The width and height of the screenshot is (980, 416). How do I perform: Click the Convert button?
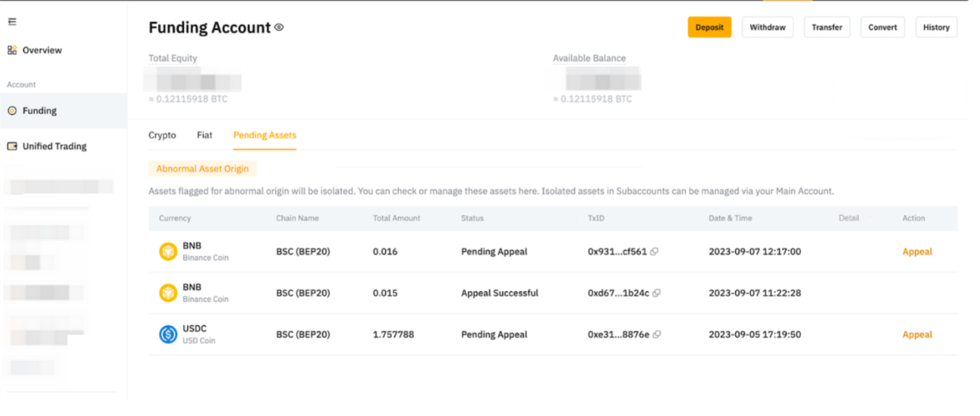882,28
